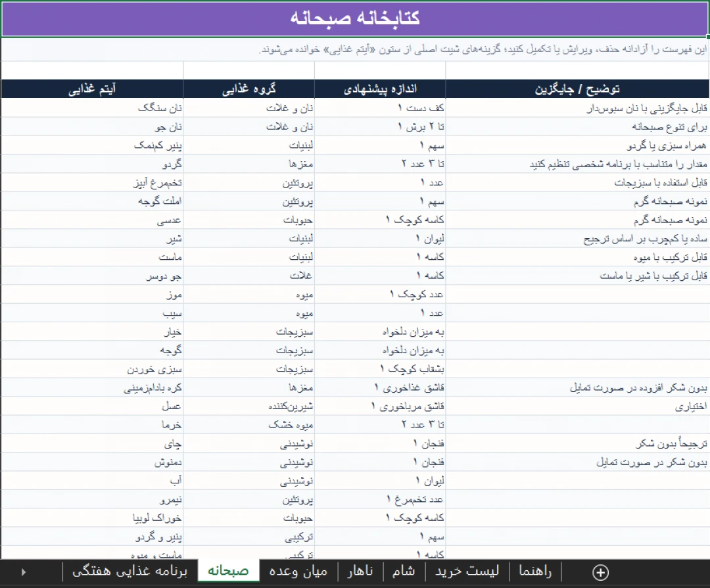Select the cell کره بادام‌زمینی

(93, 387)
